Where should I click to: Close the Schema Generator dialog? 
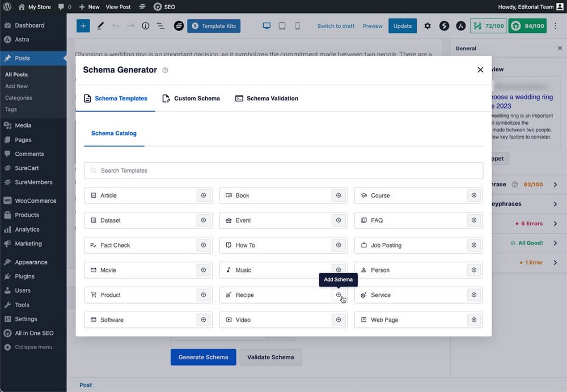(x=480, y=70)
